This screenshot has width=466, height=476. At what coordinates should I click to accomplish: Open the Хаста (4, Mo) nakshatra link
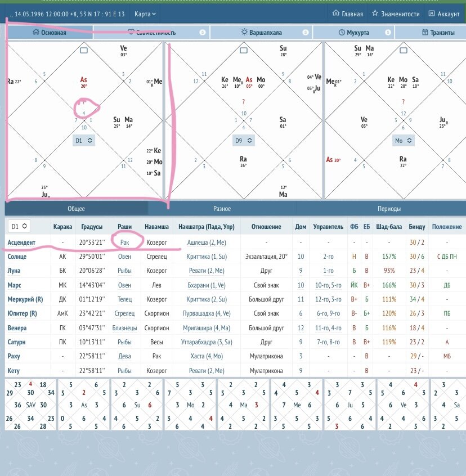coord(207,356)
